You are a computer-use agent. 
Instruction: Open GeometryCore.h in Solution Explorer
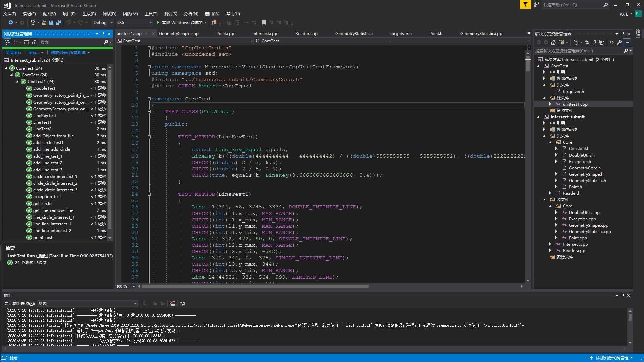tap(585, 168)
